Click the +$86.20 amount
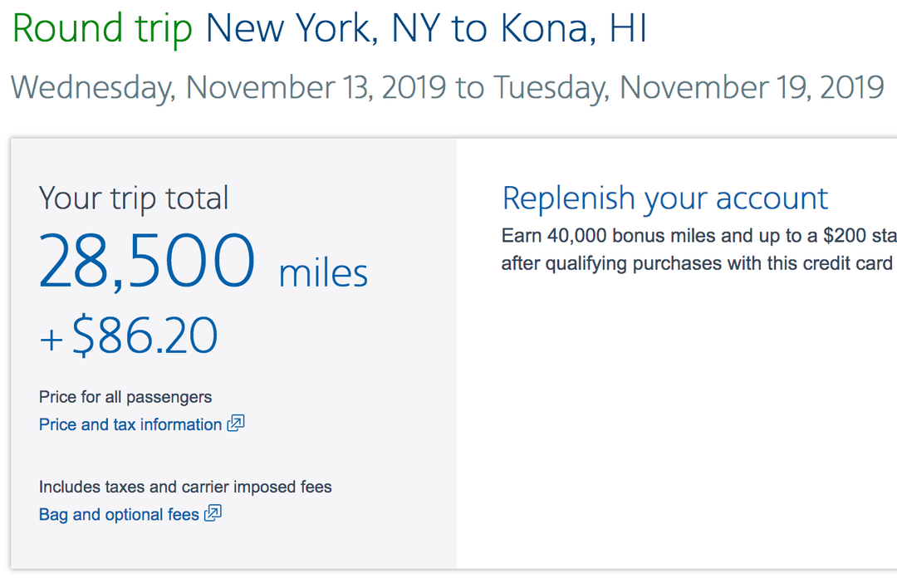Viewport: 897px width, 588px height. click(129, 336)
